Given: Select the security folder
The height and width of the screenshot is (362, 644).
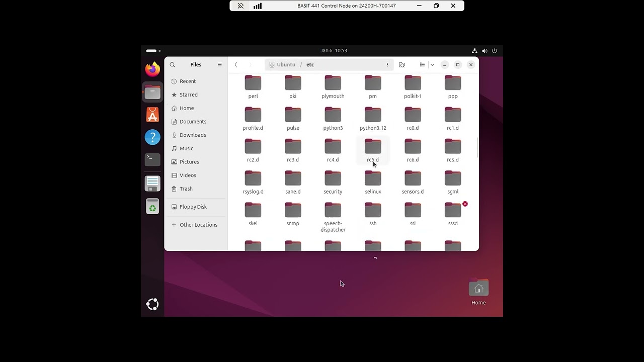Looking at the screenshot, I should [x=333, y=182].
